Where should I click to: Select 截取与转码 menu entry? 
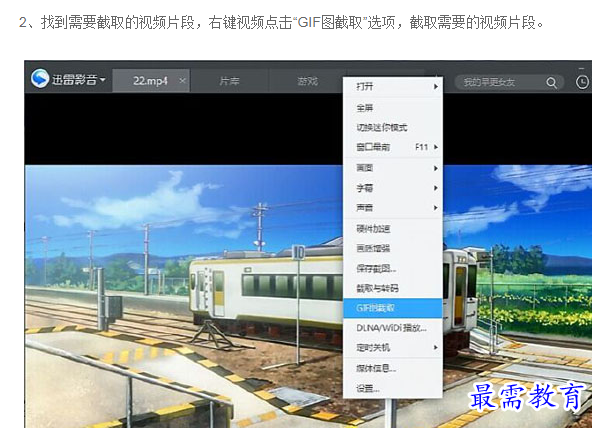pyautogui.click(x=393, y=288)
